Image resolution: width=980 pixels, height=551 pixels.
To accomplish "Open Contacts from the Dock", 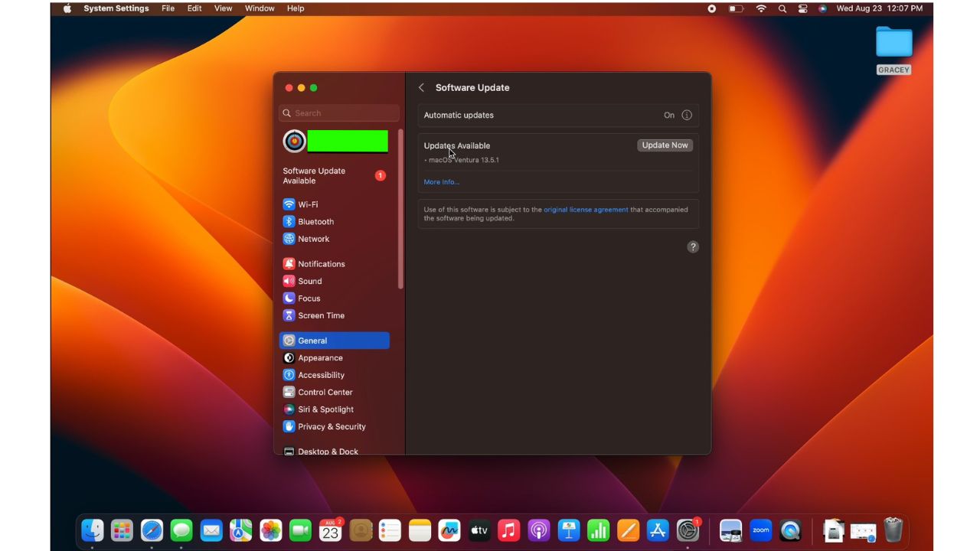I will coord(361,530).
